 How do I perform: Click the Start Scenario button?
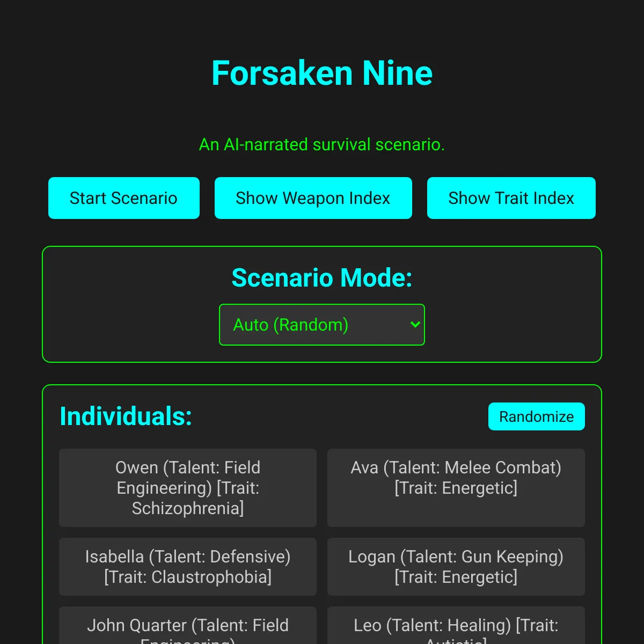[x=124, y=198]
